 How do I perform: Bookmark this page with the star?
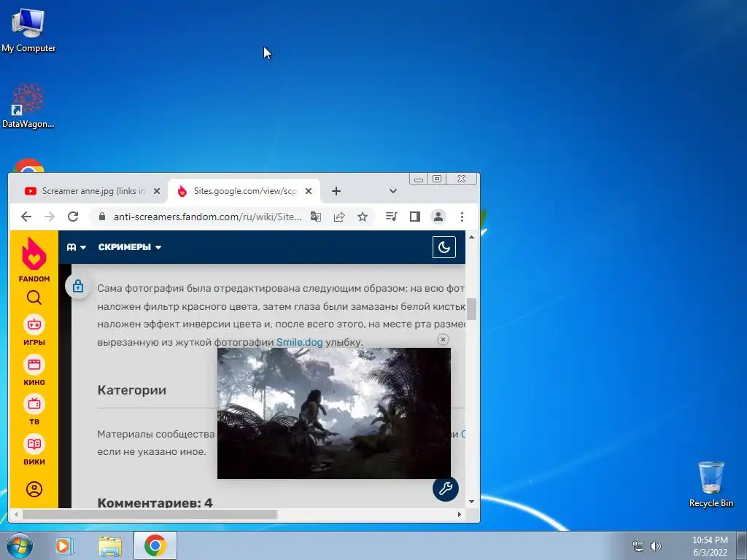(363, 217)
